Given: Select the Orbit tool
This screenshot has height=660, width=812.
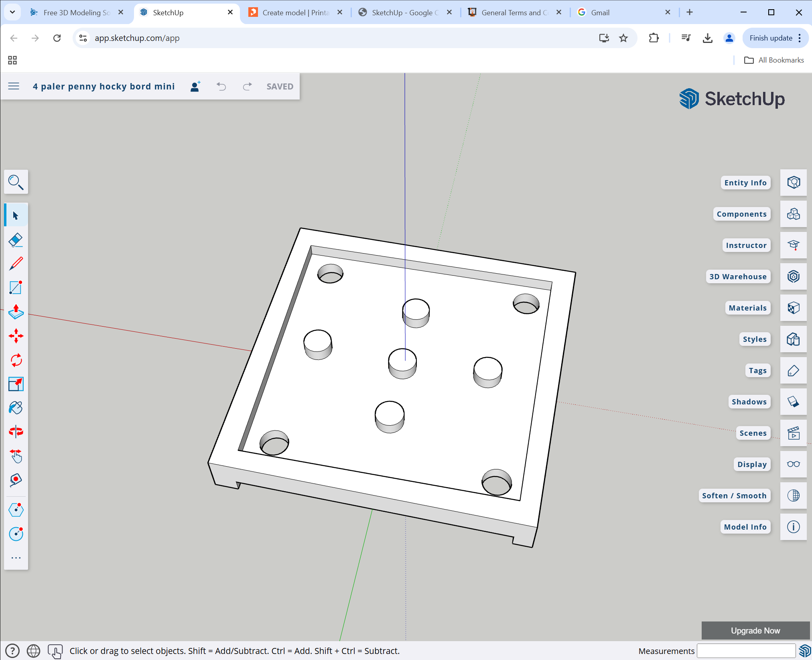Looking at the screenshot, I should coord(16,432).
